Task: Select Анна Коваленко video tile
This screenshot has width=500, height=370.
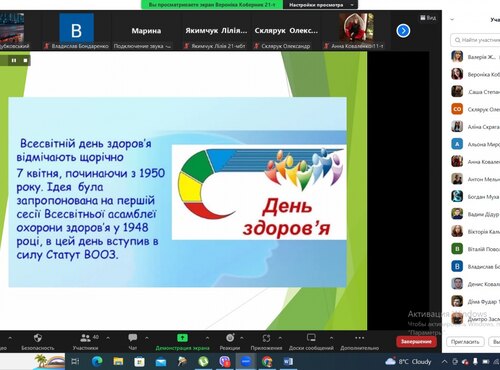Action: pyautogui.click(x=356, y=31)
